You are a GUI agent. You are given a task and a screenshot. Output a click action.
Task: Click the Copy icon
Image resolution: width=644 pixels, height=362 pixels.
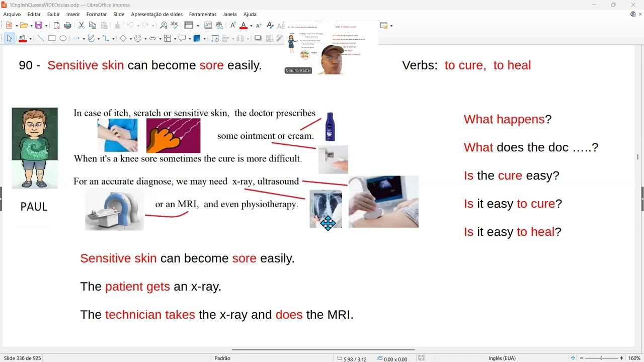tap(93, 26)
